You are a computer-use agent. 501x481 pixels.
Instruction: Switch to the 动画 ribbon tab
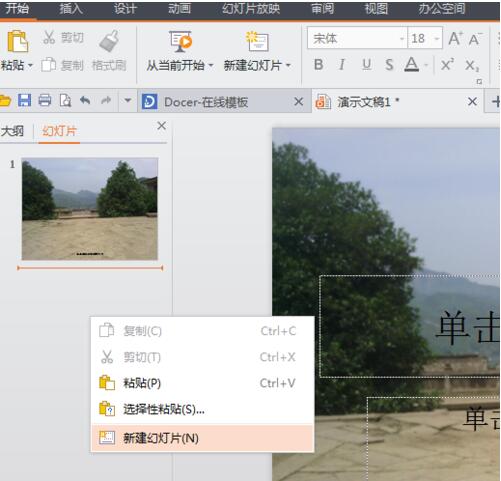tap(179, 9)
